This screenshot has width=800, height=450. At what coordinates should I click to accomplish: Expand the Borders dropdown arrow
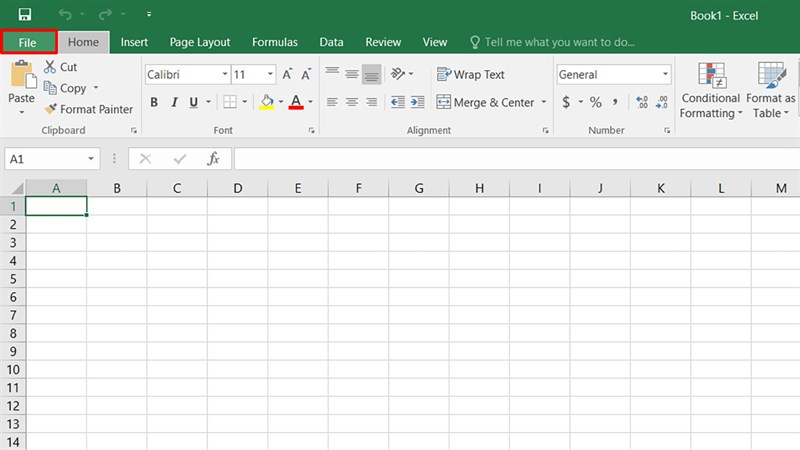[x=244, y=102]
